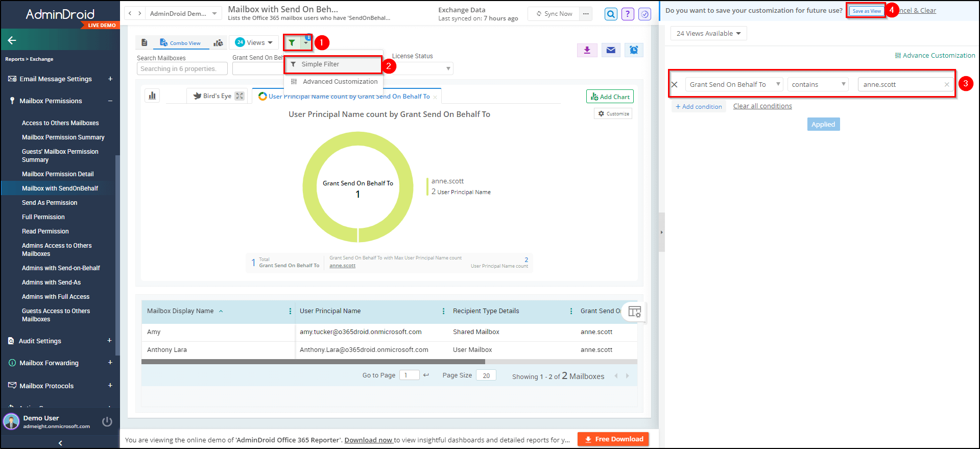Click the purple export download icon
The height and width of the screenshot is (449, 980).
click(x=587, y=50)
